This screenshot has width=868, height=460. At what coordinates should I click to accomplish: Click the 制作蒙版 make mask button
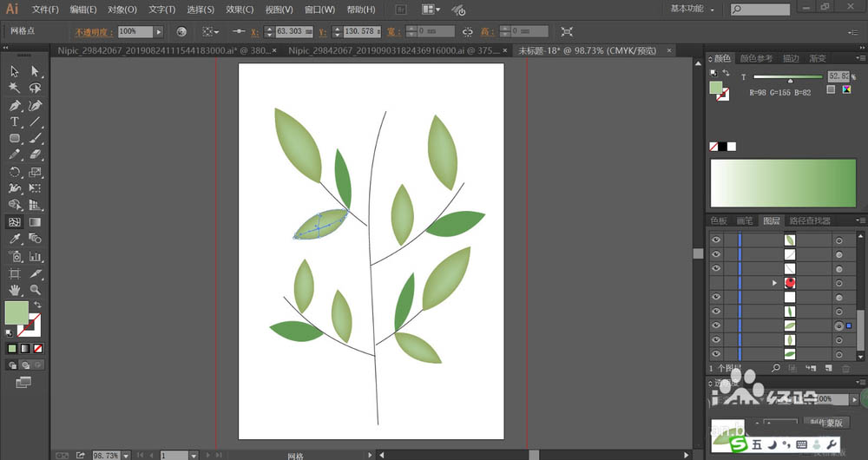(x=826, y=423)
